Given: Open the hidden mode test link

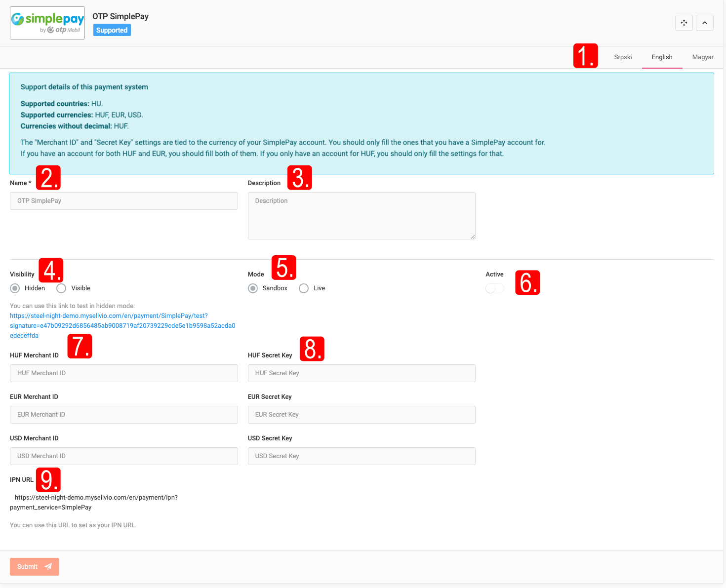Looking at the screenshot, I should pyautogui.click(x=122, y=325).
